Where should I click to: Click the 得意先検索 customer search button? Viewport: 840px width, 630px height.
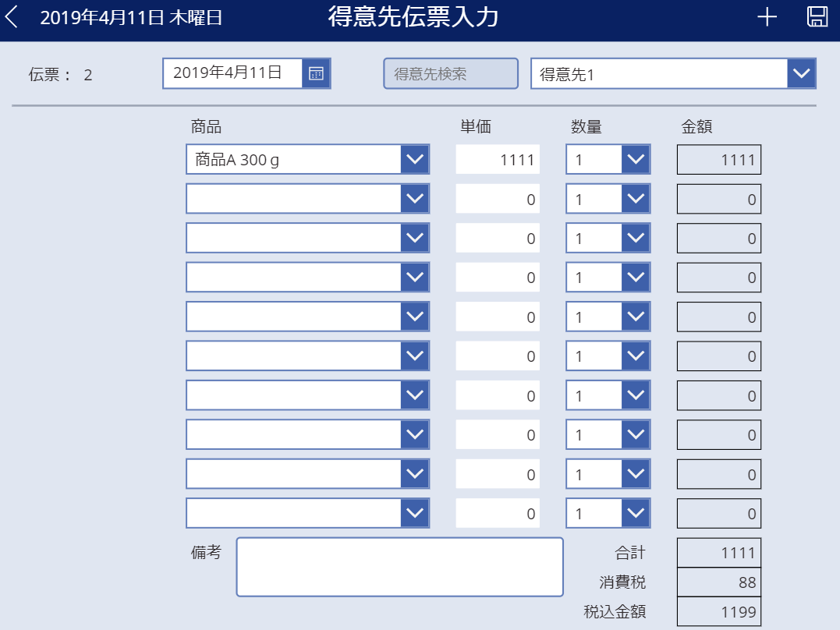click(x=450, y=73)
